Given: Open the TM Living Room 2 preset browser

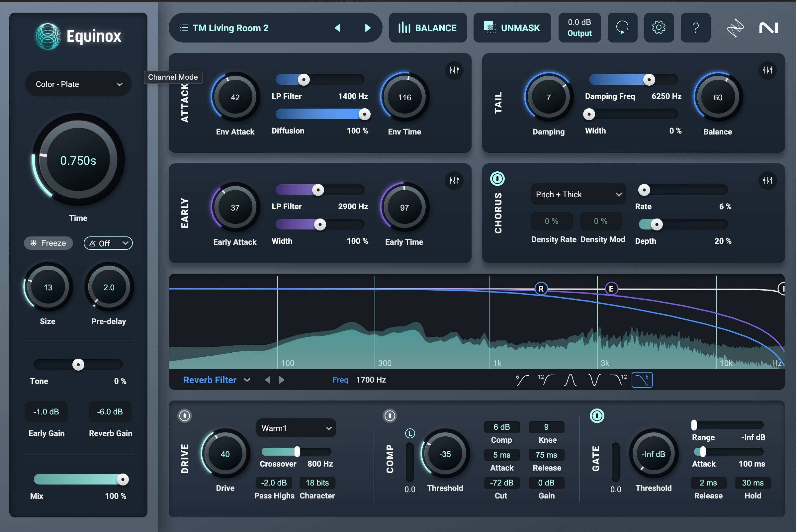Looking at the screenshot, I should click(x=231, y=28).
